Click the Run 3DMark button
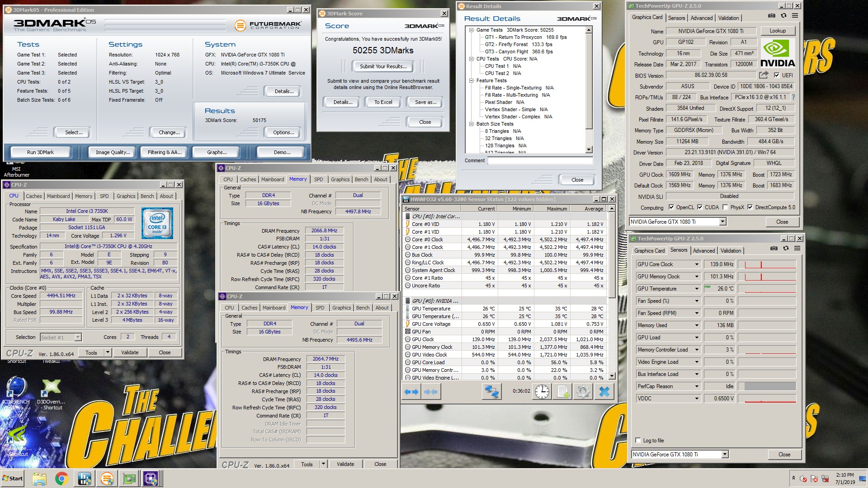Viewport: 868px width, 488px height. (40, 152)
